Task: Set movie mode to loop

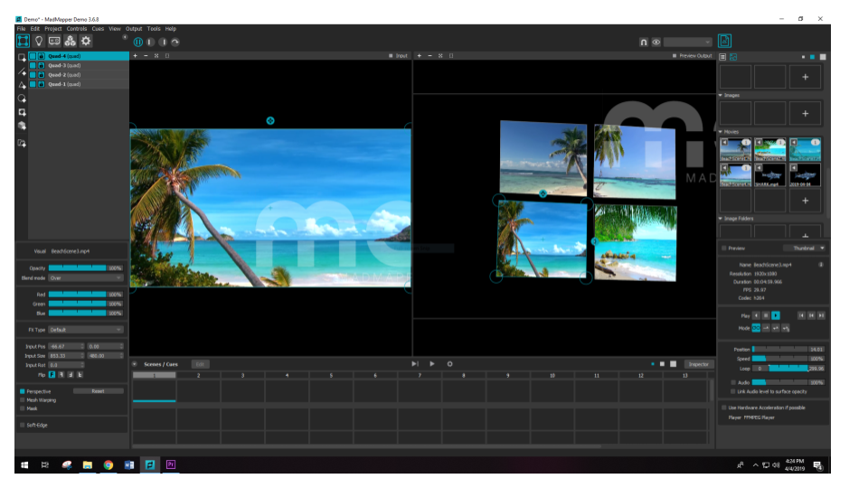Action: click(756, 328)
